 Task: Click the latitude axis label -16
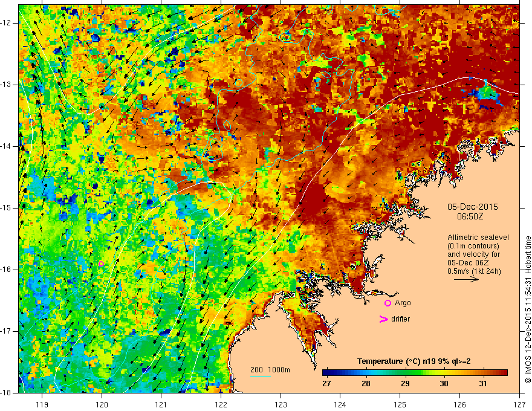pyautogui.click(x=6, y=270)
